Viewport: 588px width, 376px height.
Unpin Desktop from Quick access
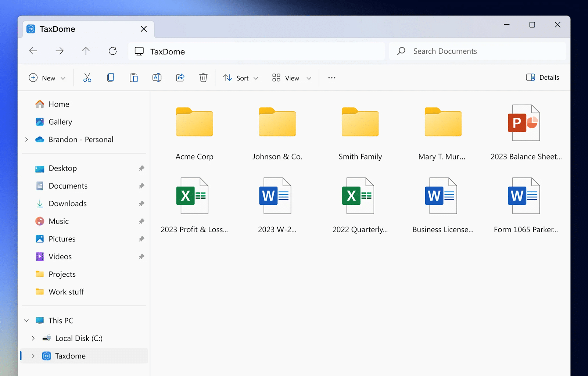coord(141,168)
